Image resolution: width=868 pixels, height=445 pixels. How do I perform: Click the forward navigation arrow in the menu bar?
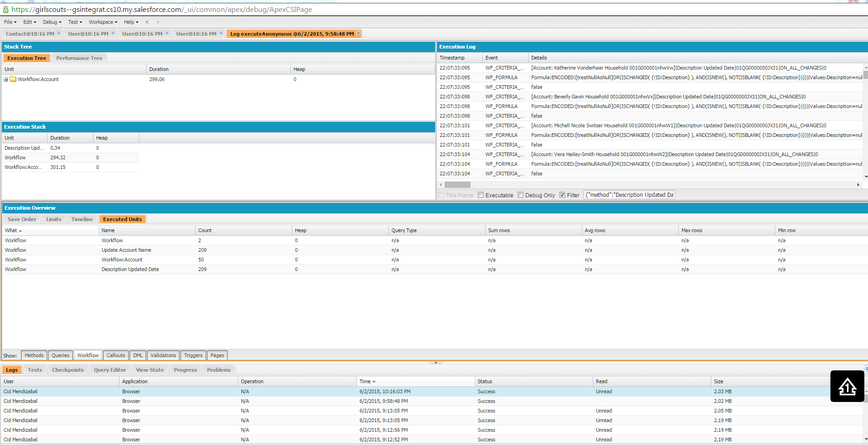pos(158,22)
